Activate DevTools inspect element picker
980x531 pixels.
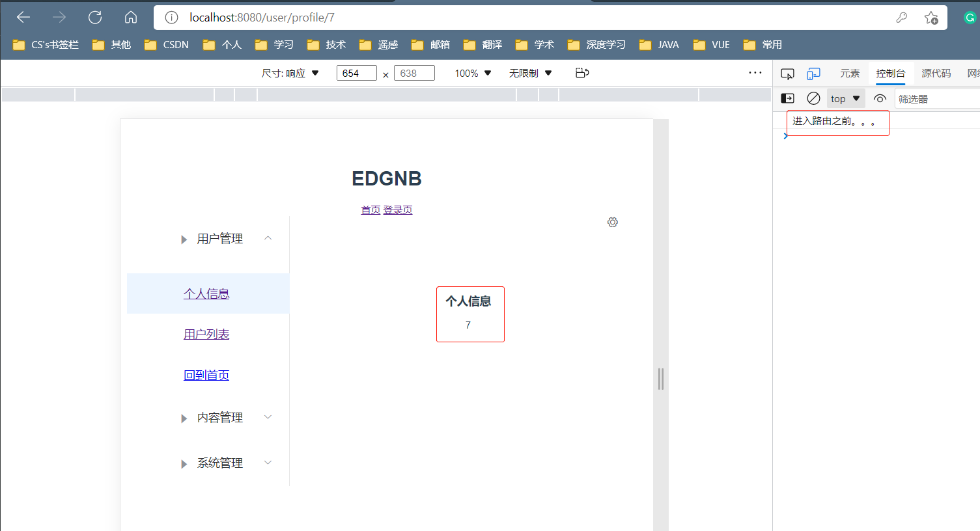[787, 74]
